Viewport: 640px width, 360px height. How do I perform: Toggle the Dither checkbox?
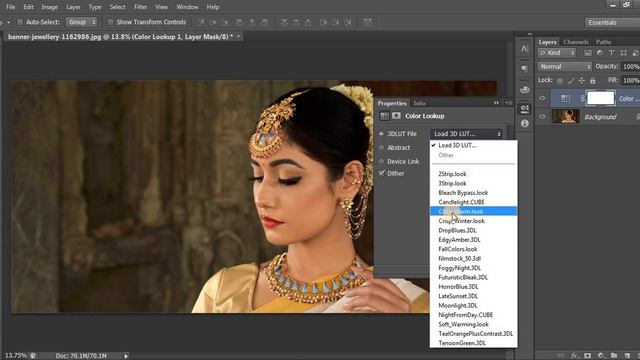382,173
